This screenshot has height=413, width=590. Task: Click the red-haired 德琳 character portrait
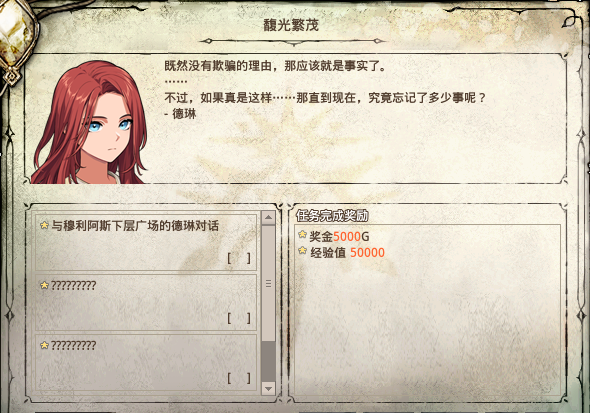point(90,123)
